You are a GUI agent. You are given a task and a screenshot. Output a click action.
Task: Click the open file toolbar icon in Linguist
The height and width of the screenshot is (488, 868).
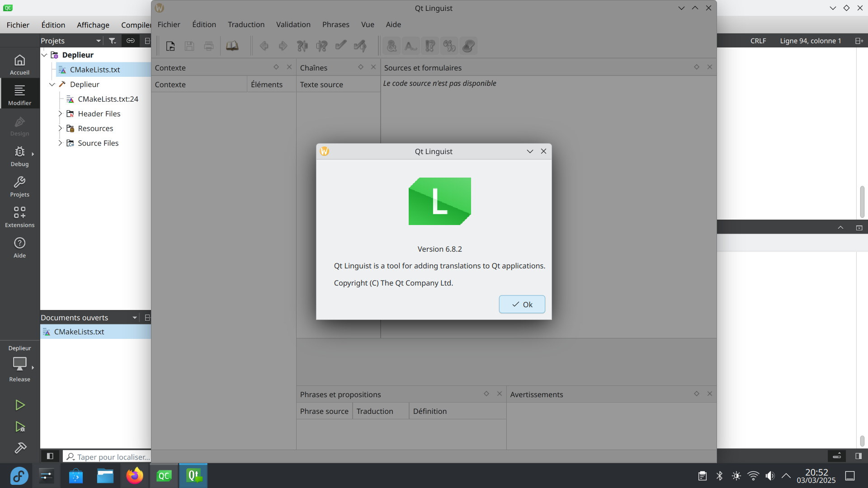click(170, 46)
